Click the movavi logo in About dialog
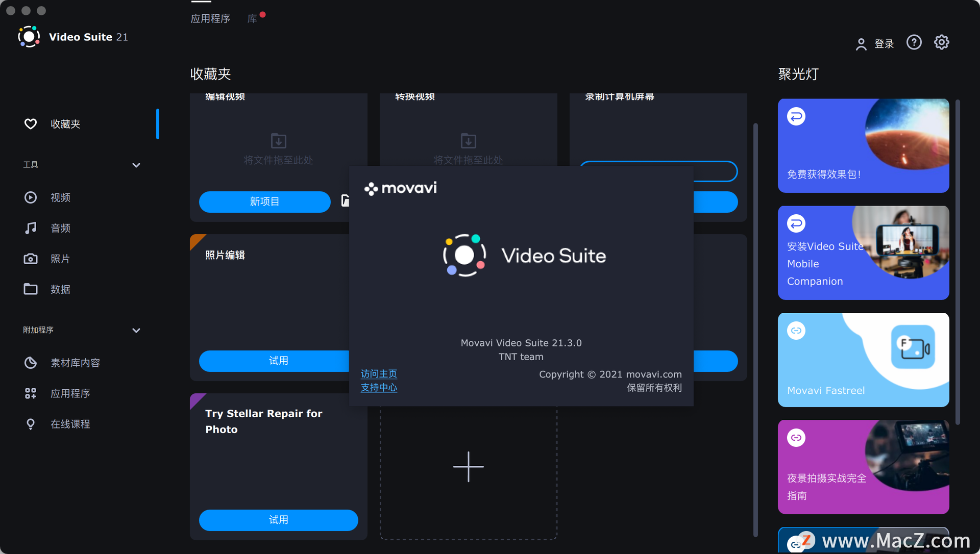This screenshot has height=554, width=980. click(x=400, y=188)
